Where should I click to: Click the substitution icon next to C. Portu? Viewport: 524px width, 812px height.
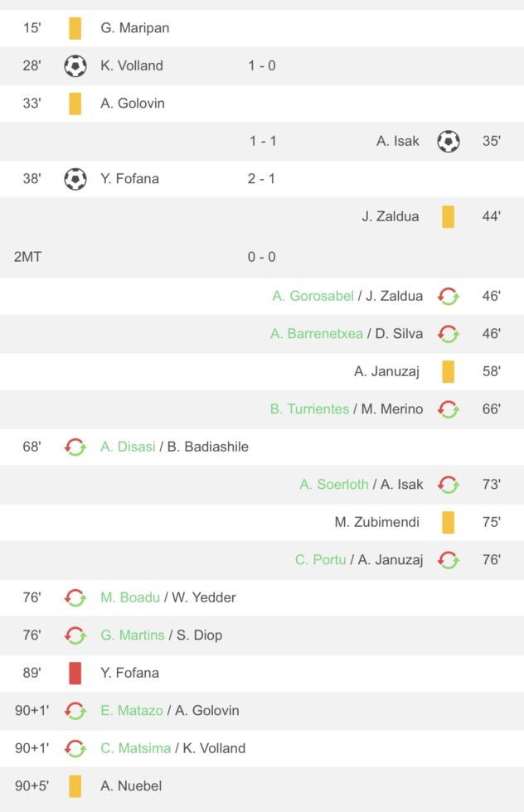click(449, 560)
